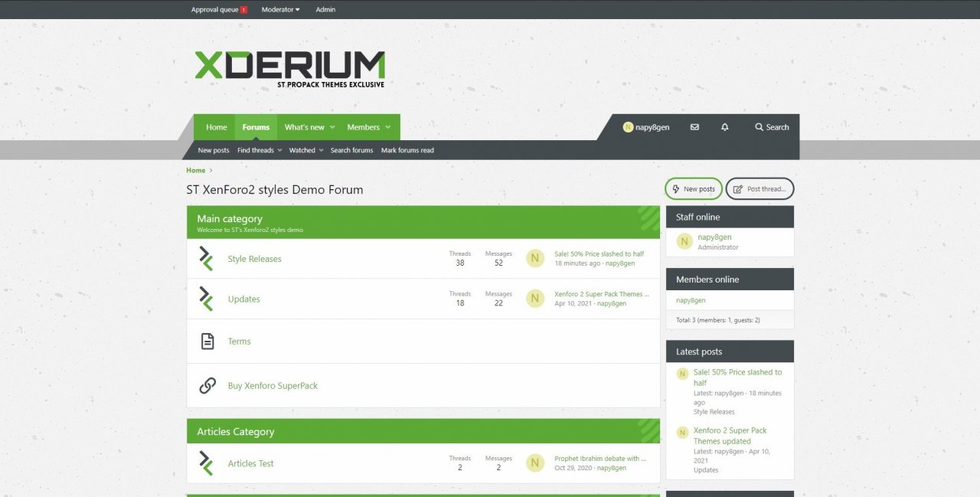Open the alerts bell icon
The width and height of the screenshot is (980, 497).
click(x=725, y=127)
